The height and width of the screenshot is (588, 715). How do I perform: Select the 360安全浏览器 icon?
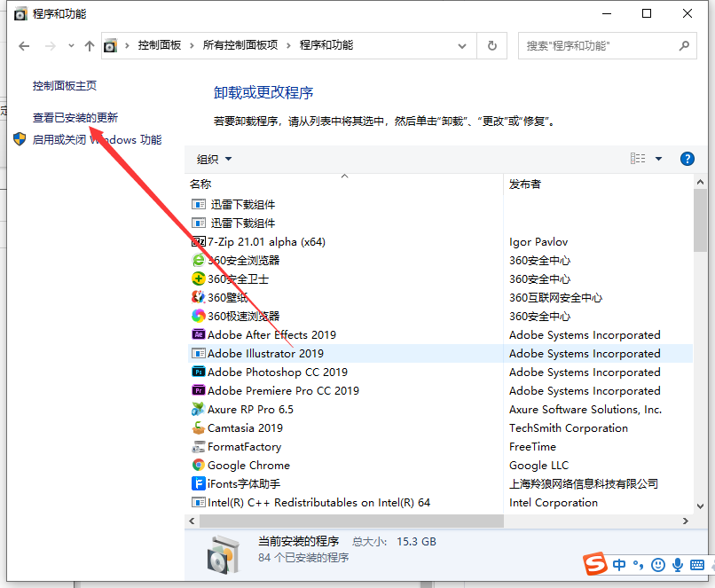[x=199, y=260]
